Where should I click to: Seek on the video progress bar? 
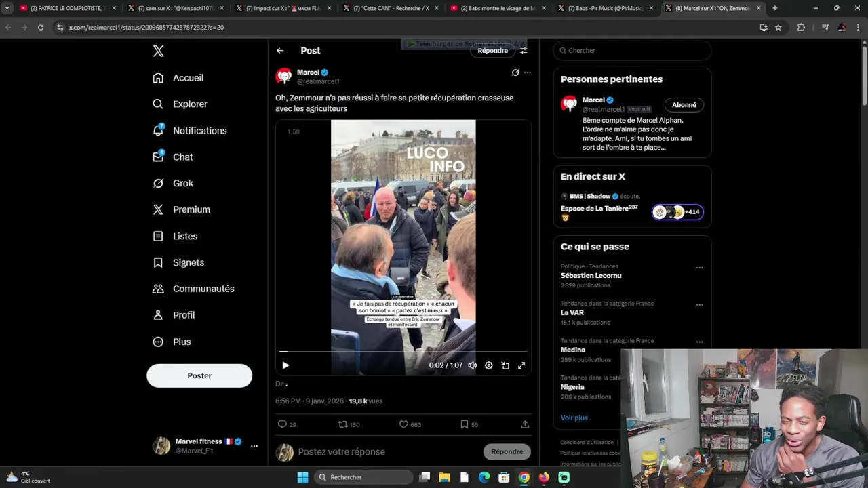(x=403, y=352)
